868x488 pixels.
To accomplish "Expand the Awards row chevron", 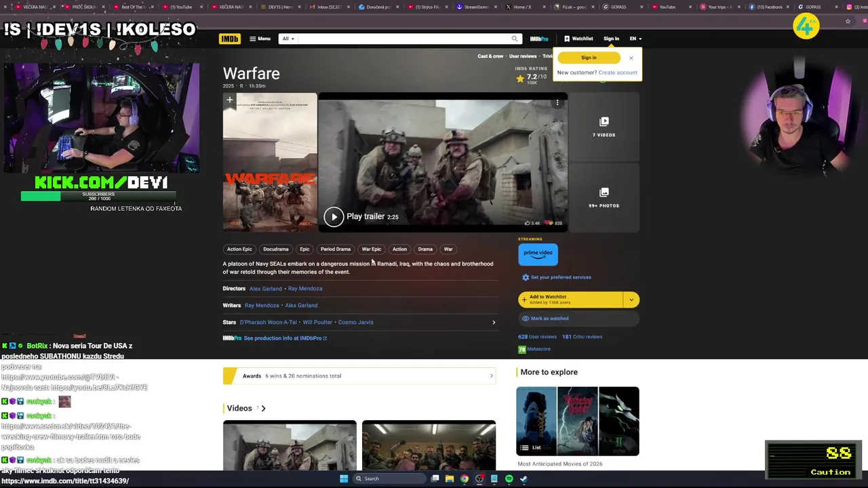I will pyautogui.click(x=492, y=376).
